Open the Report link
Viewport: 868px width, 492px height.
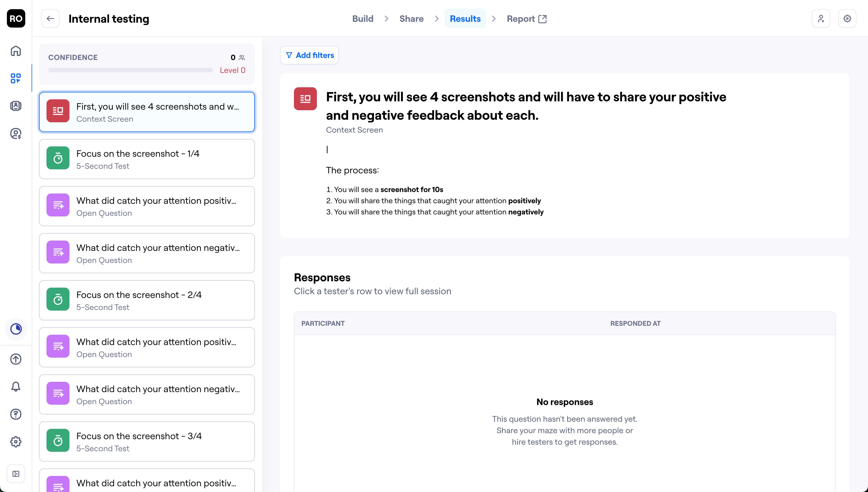[x=526, y=19]
